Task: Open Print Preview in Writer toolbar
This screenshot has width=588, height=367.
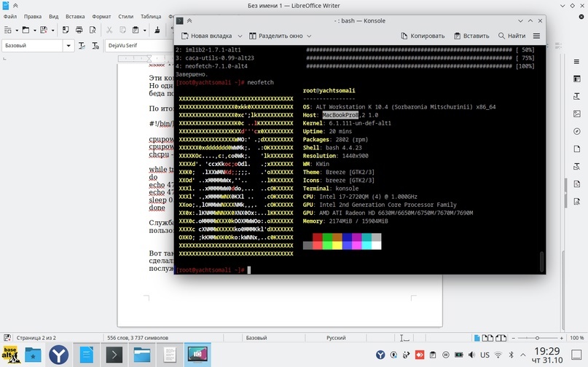Action: pyautogui.click(x=93, y=30)
